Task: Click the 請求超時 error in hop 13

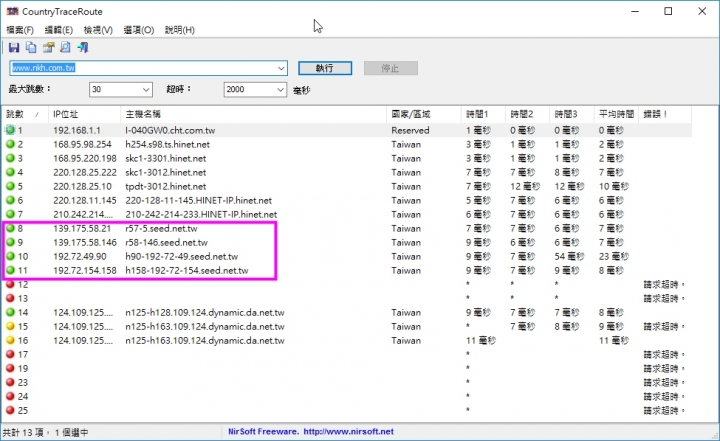Action: (664, 298)
